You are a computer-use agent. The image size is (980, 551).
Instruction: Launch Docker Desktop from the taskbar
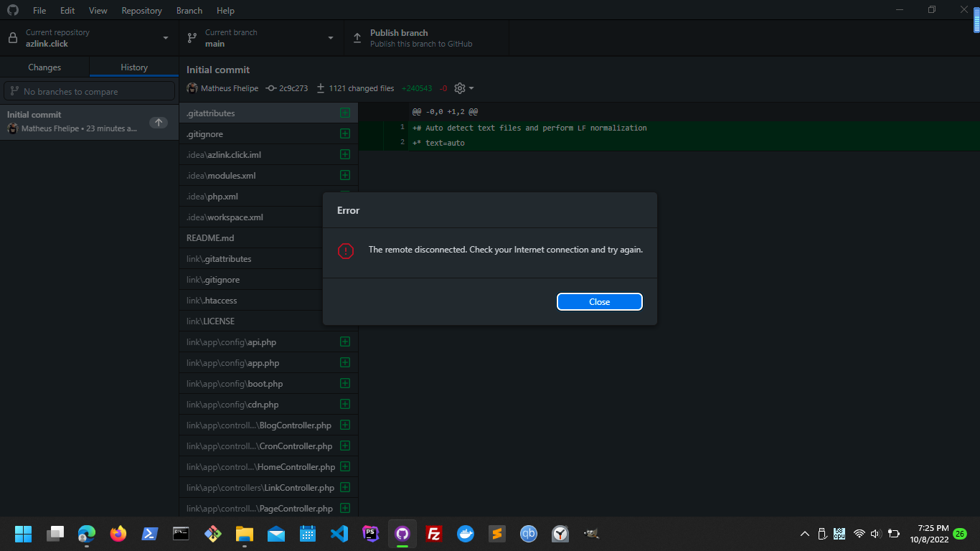[x=466, y=534]
